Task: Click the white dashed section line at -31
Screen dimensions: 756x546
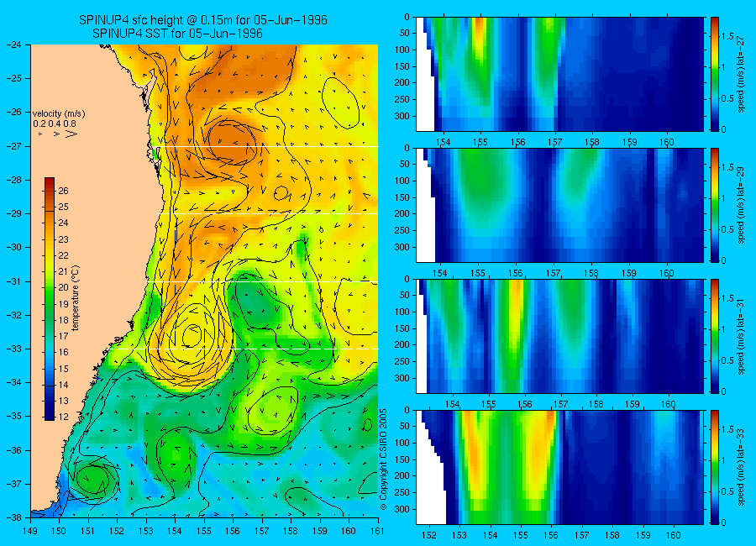Action: [263, 281]
